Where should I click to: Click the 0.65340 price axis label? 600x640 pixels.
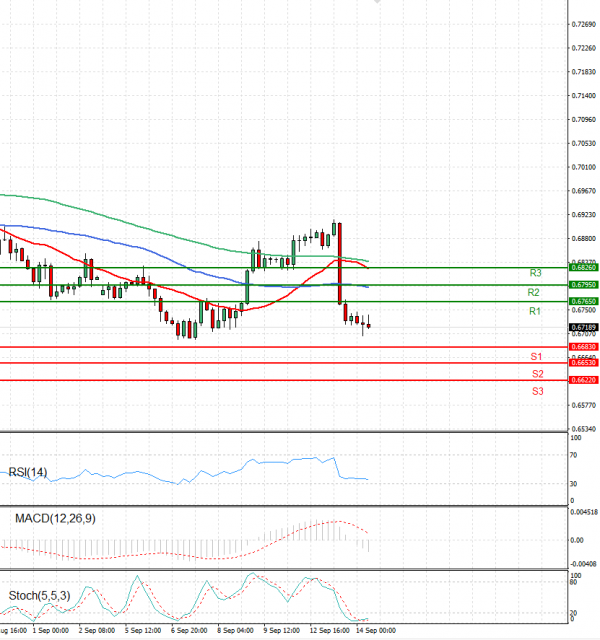point(584,429)
